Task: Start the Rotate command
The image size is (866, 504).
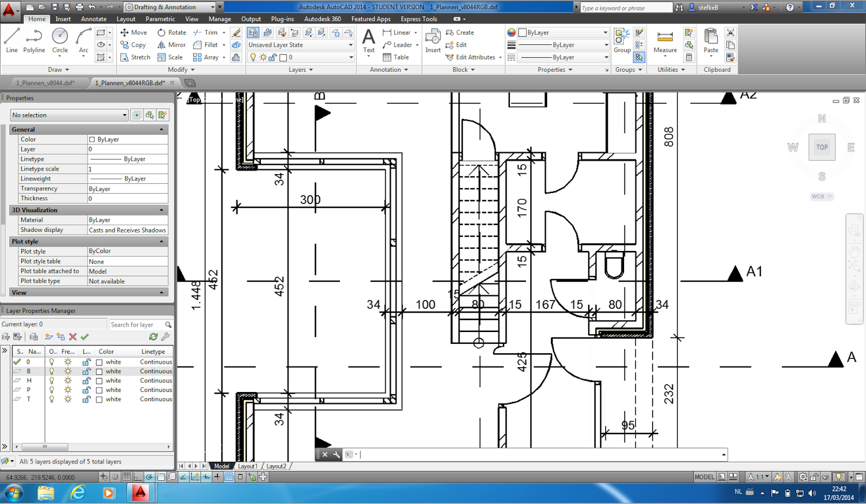Action: (172, 32)
